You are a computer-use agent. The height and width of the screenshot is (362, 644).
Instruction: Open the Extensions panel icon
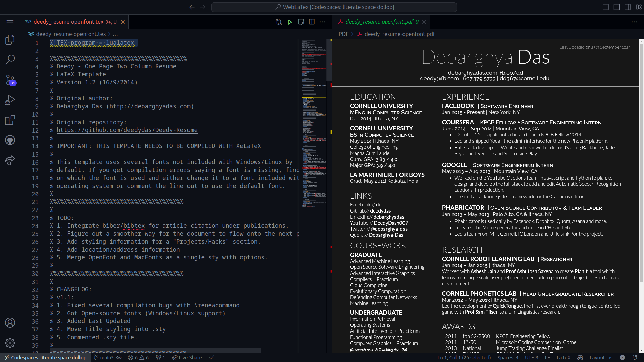10,120
